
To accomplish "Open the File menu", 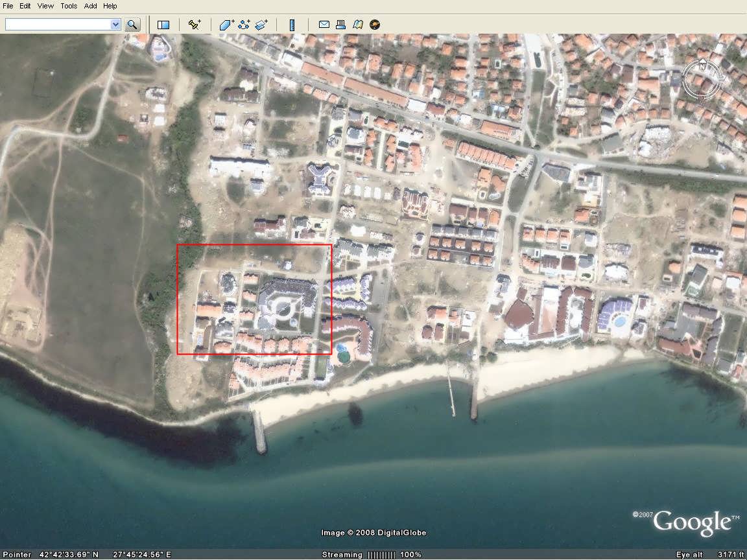I will [x=8, y=6].
